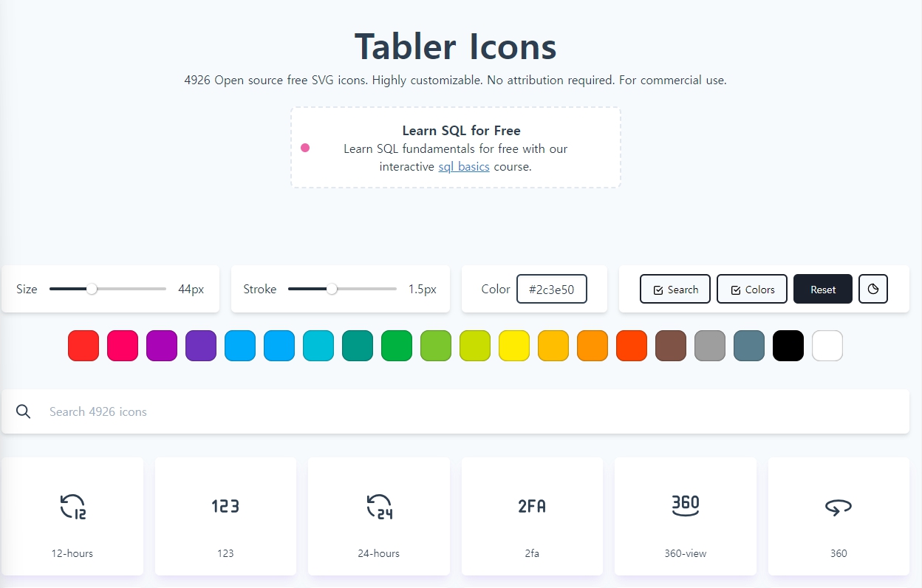This screenshot has width=922, height=588.
Task: Select the red color swatch
Action: (x=83, y=345)
